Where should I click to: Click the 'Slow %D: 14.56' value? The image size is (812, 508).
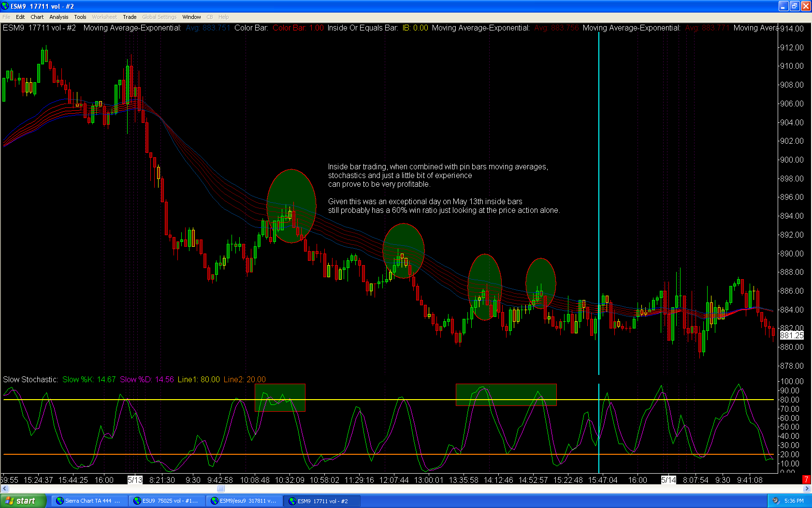[x=147, y=379]
